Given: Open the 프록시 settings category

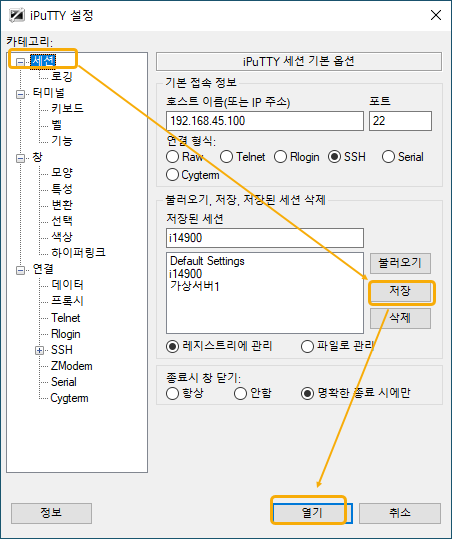Looking at the screenshot, I should coord(67,301).
